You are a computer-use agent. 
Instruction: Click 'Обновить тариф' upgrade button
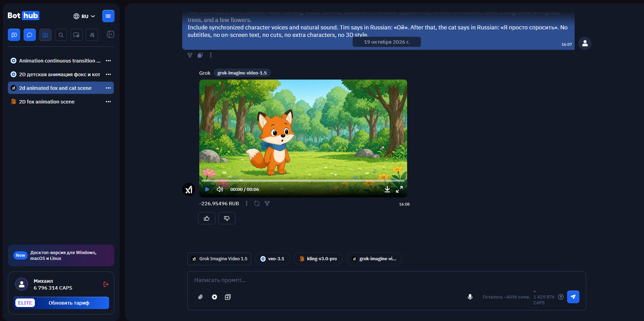click(x=62, y=303)
